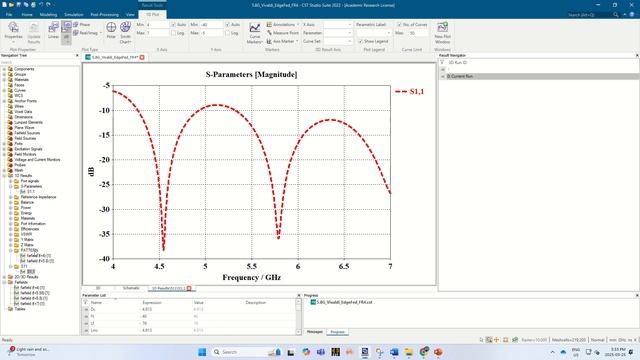Click the Undo icon in title bar
This screenshot has width=640, height=360.
point(40,5)
